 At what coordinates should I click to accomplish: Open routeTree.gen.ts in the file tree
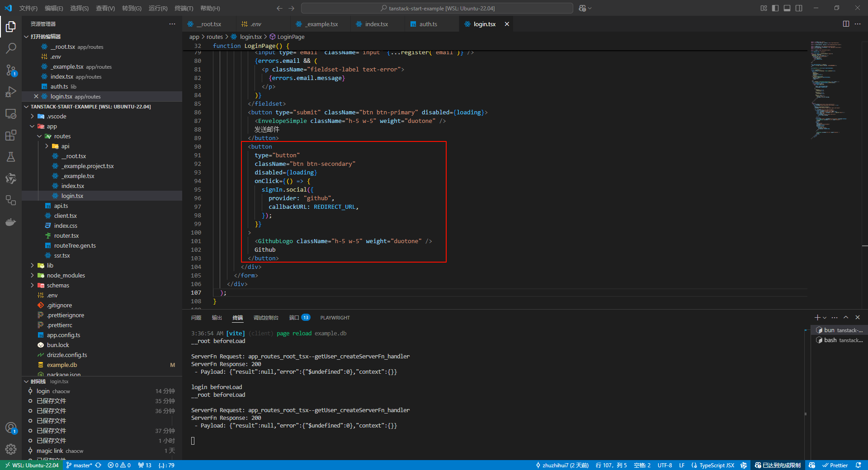tap(75, 246)
